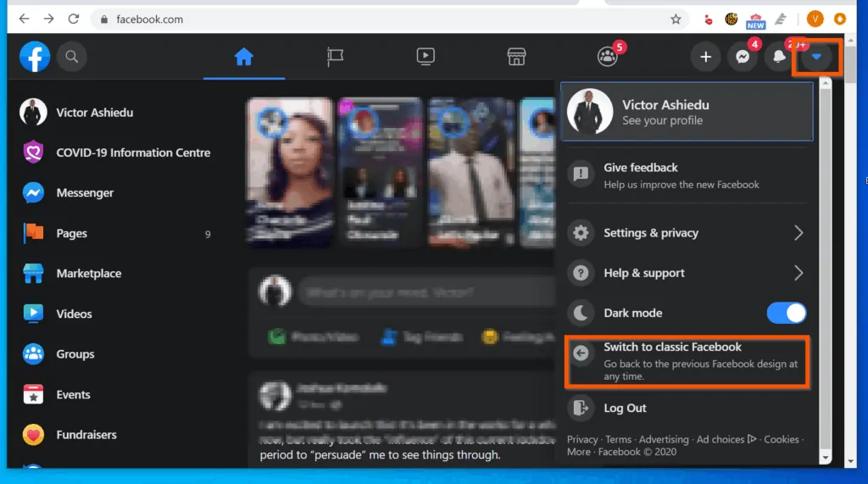The image size is (868, 484).
Task: Open the Terms footer link
Action: pos(618,439)
